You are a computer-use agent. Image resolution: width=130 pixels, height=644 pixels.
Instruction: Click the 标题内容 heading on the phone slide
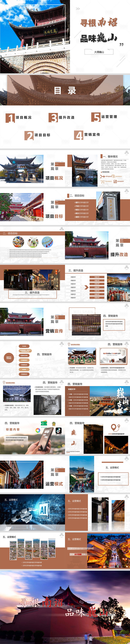13,430
